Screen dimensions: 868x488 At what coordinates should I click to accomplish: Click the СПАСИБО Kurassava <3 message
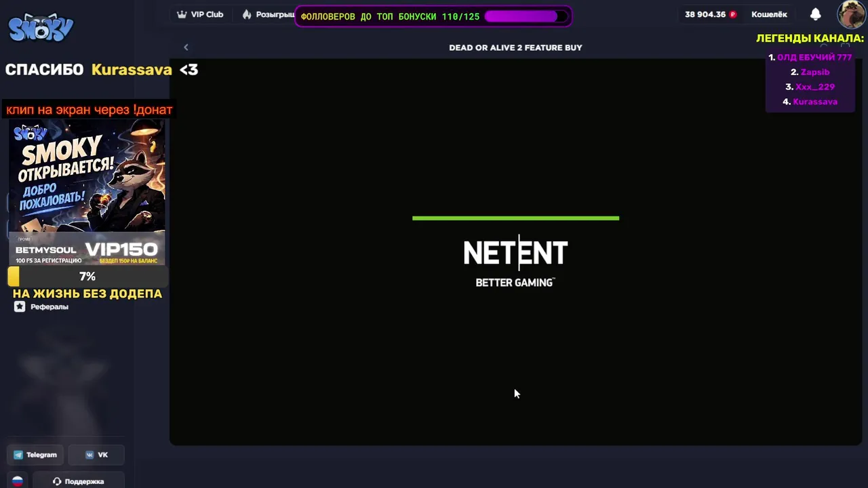pos(102,69)
